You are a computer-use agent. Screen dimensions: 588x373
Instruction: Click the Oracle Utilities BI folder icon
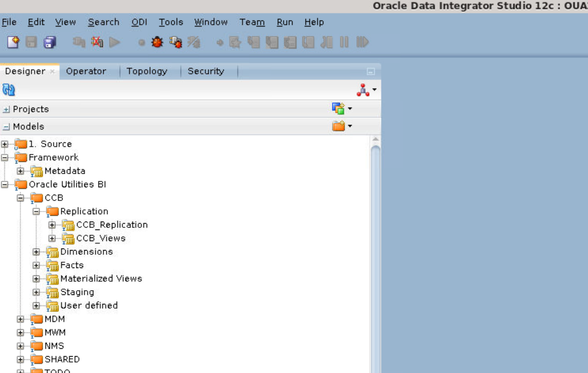21,185
